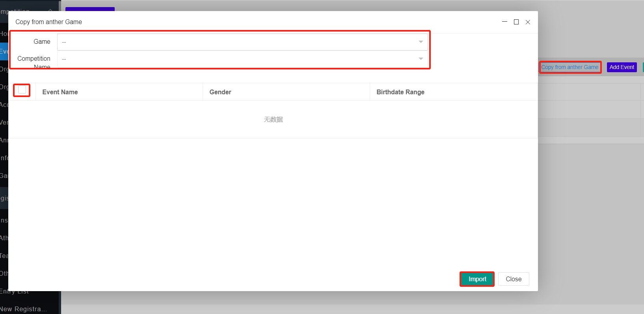
Task: Open the Competition Name dropdown arrow
Action: [x=421, y=59]
